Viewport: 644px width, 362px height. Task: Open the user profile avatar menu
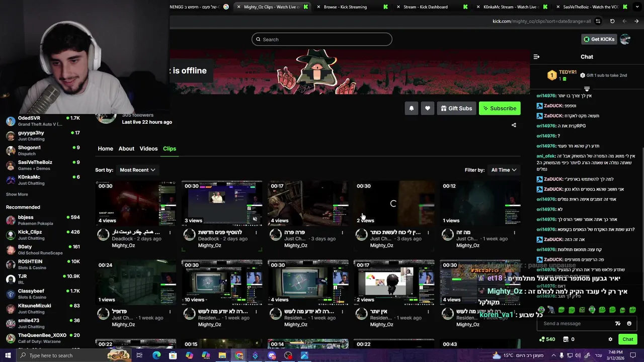625,39
